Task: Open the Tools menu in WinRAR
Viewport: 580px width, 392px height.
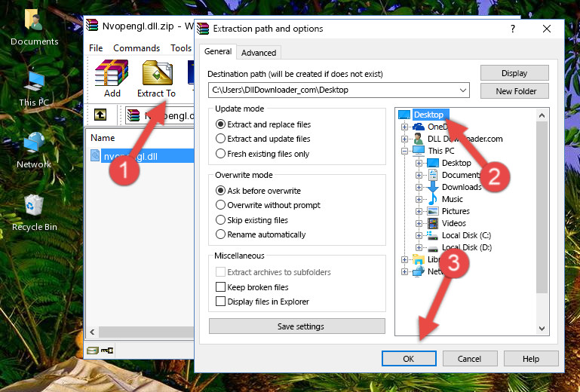Action: (x=181, y=48)
